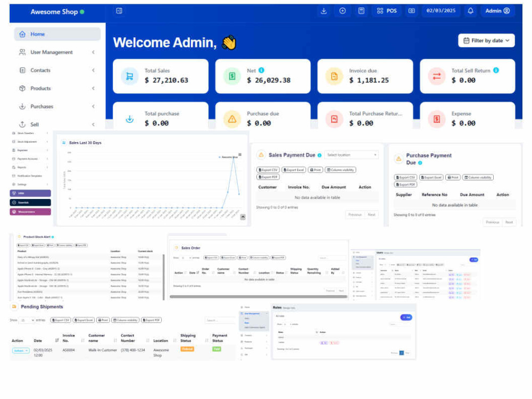Export PDF in Pending Shipments

pos(151,320)
